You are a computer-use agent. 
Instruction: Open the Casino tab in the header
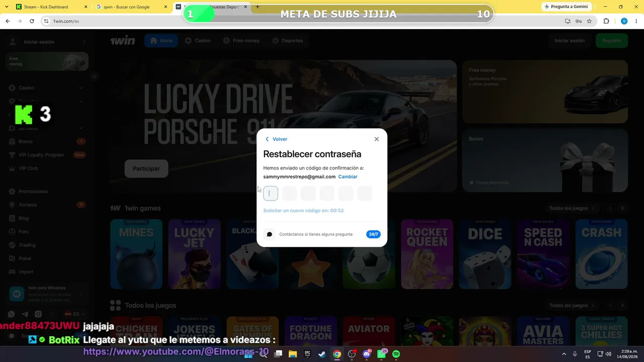click(x=197, y=41)
